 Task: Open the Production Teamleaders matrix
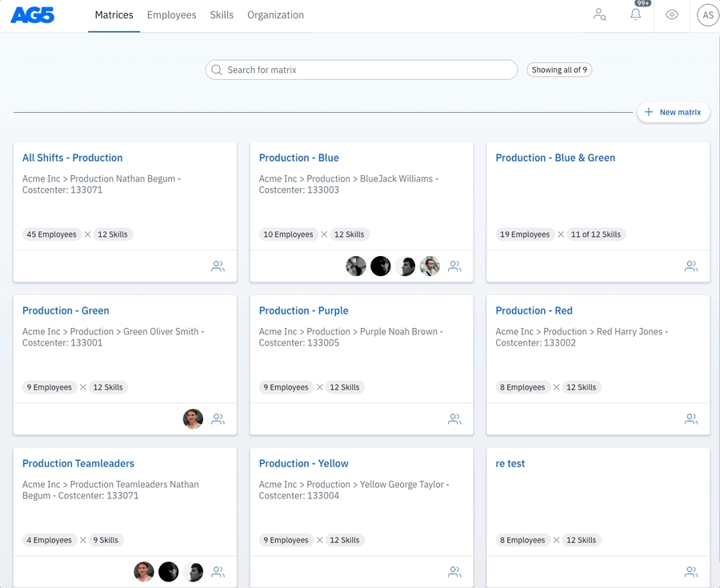(x=78, y=464)
